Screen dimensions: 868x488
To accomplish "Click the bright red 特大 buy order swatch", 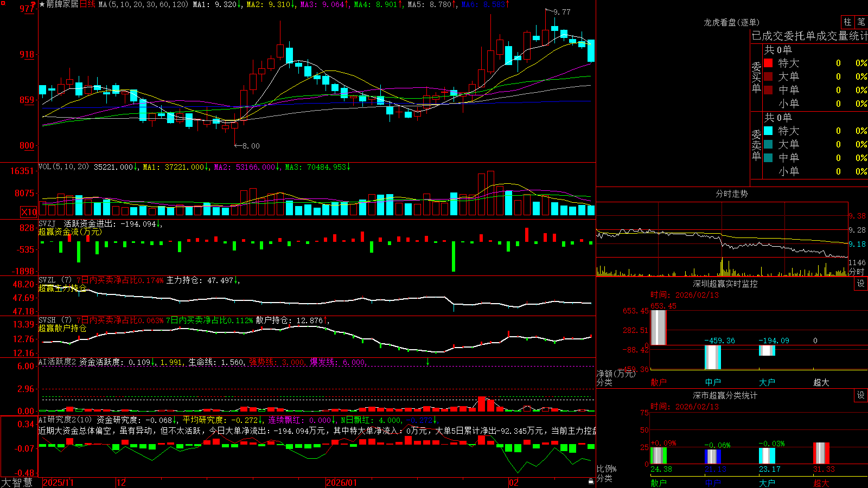I will coord(768,63).
